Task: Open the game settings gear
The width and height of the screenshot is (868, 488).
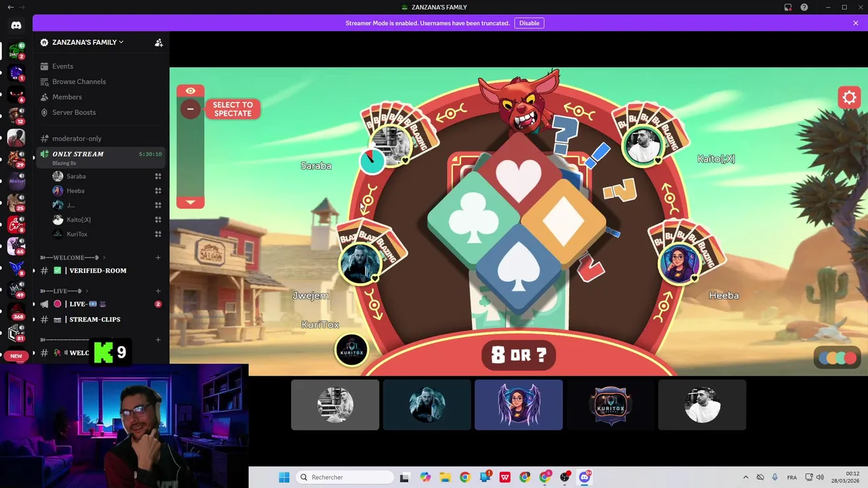Action: pos(849,98)
